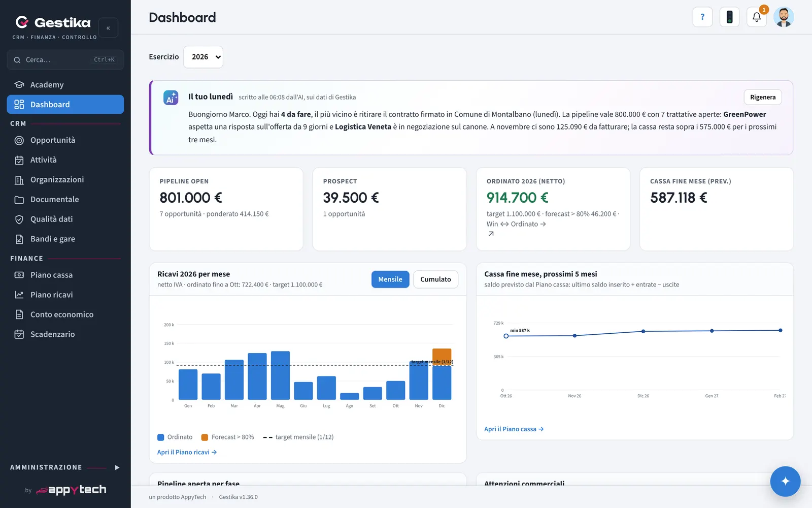Toggle chart to Mensile view
812x508 pixels.
point(390,279)
